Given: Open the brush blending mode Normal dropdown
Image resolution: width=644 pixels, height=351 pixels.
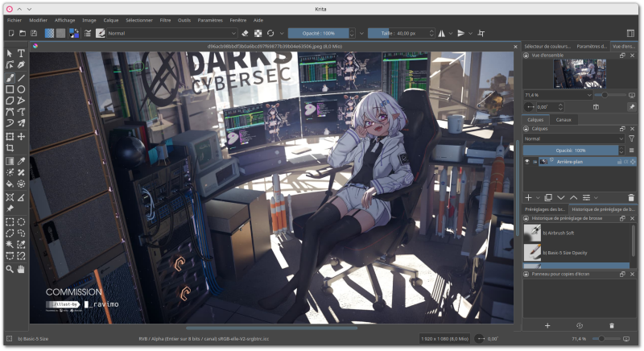Looking at the screenshot, I should 172,33.
